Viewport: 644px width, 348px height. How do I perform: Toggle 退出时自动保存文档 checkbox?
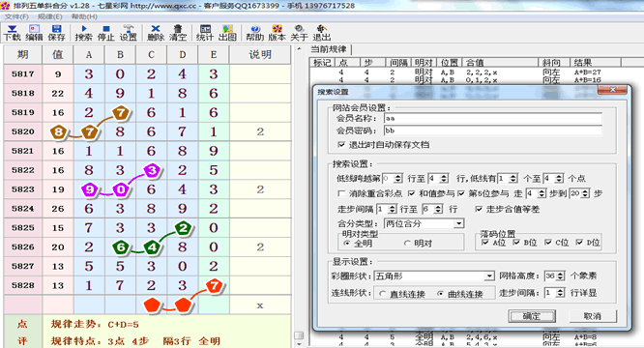tap(341, 145)
